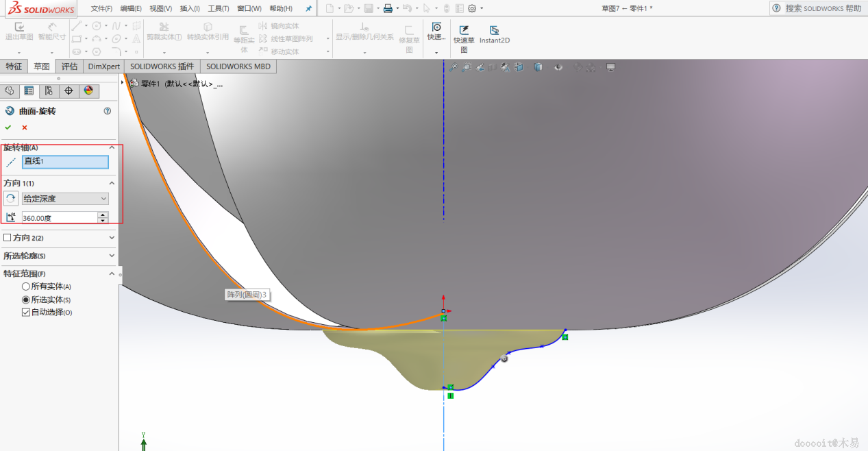Switch to the 特征 tab
Image resolution: width=868 pixels, height=451 pixels.
point(14,66)
